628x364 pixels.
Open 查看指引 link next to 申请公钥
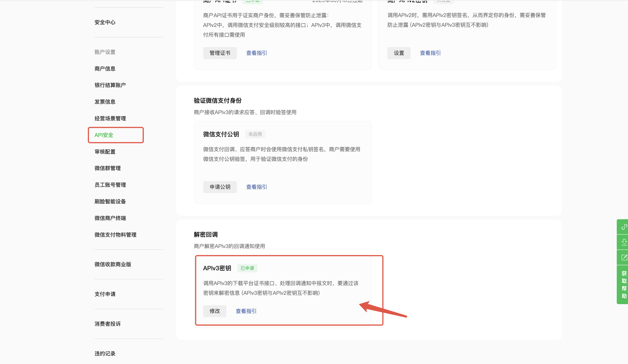(257, 187)
